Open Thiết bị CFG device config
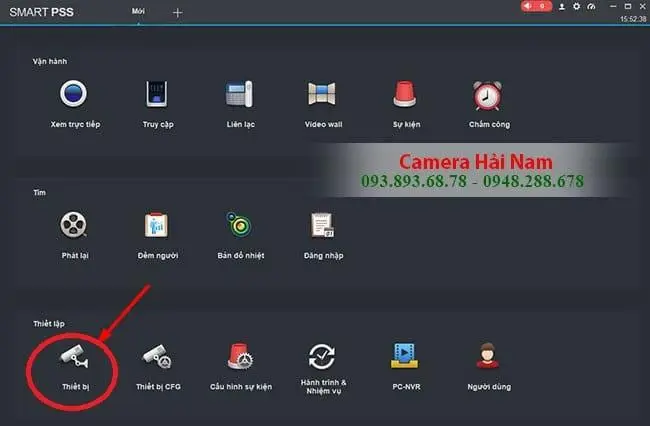The height and width of the screenshot is (426, 650). pos(157,356)
